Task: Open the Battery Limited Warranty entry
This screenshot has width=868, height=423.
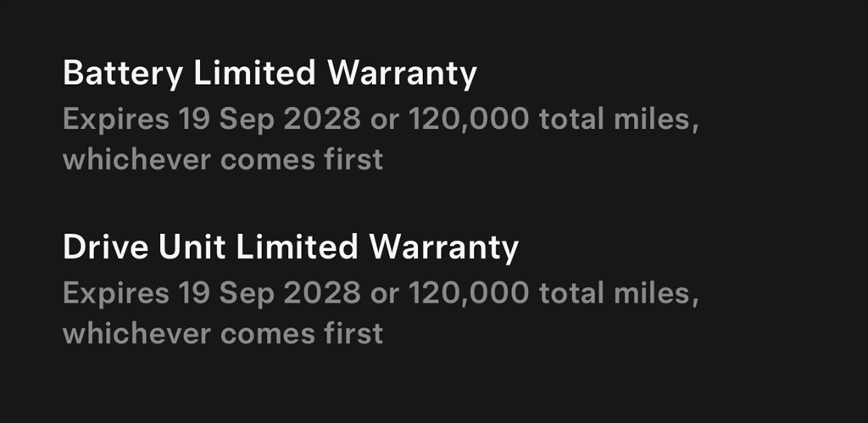Action: [270, 75]
